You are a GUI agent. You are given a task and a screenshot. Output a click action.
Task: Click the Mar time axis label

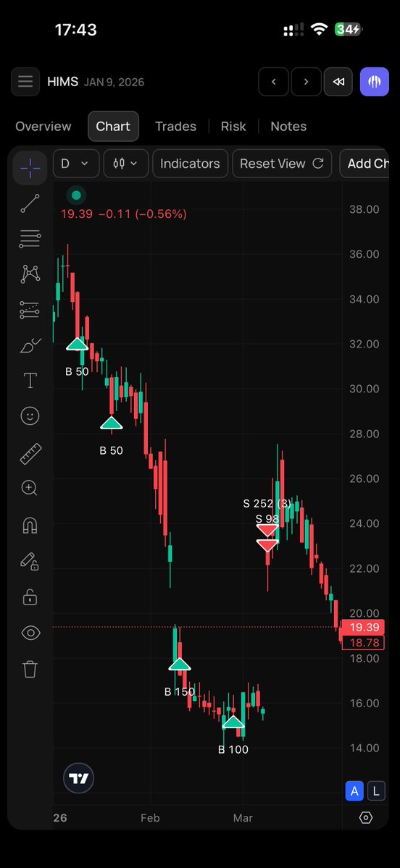243,817
